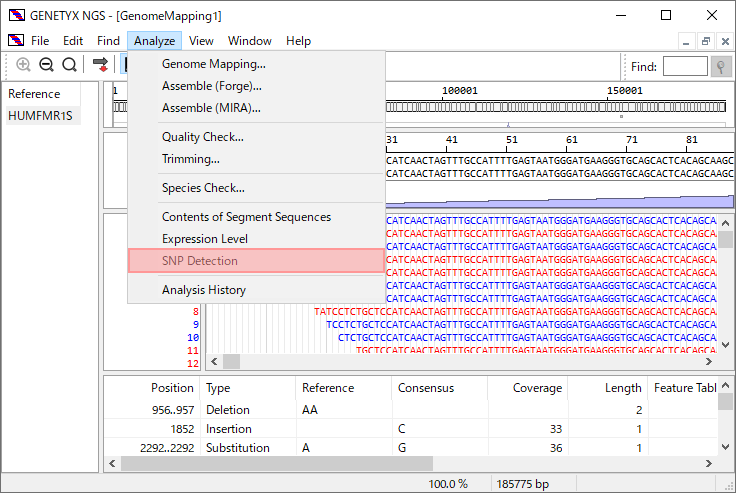Click the 100001 genome ruler marker

tap(460, 91)
